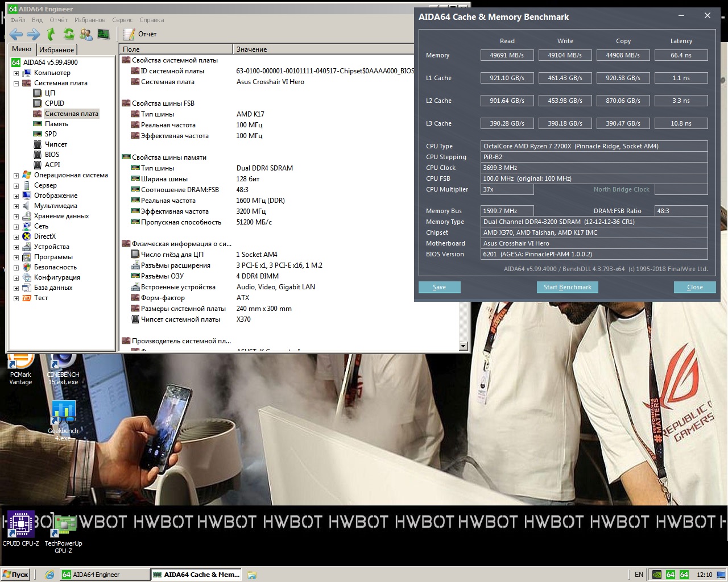This screenshot has width=728, height=582.
Task: Select the CPUID CPU-Z desktop icon
Action: (x=20, y=529)
